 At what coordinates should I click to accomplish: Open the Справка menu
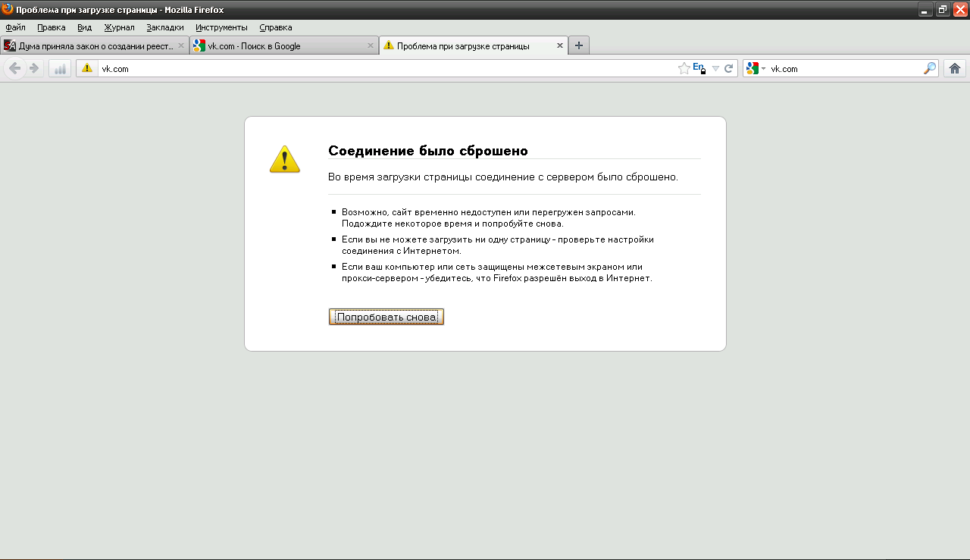tap(276, 27)
